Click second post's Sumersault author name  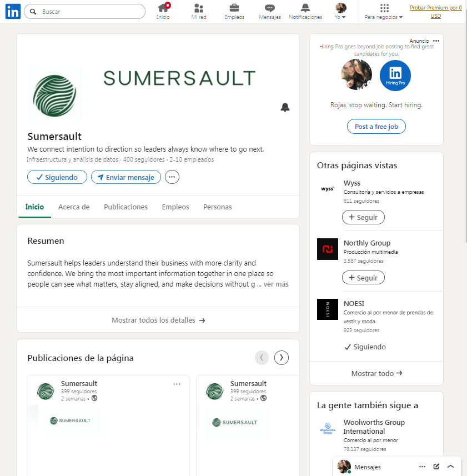pyautogui.click(x=248, y=383)
